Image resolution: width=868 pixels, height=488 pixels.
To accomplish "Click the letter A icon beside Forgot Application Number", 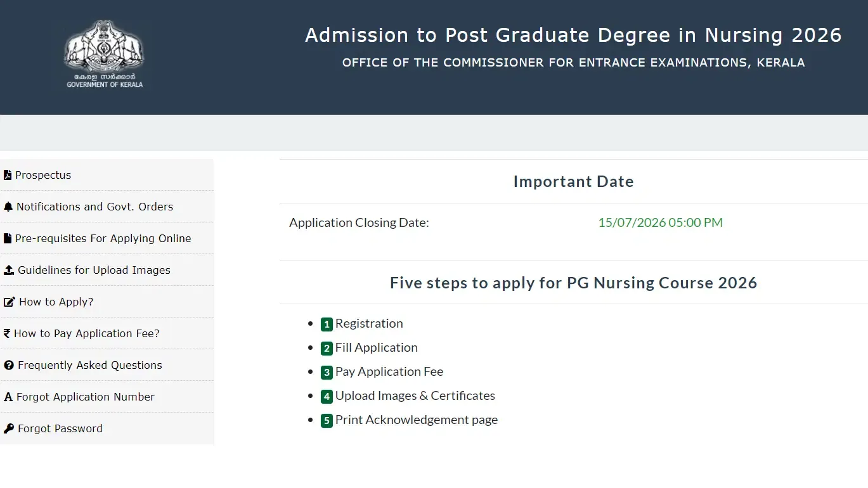I will pyautogui.click(x=8, y=397).
